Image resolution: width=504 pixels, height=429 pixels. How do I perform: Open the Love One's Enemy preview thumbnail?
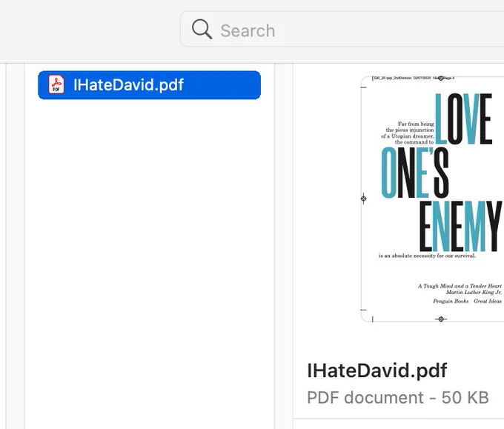pyautogui.click(x=432, y=199)
